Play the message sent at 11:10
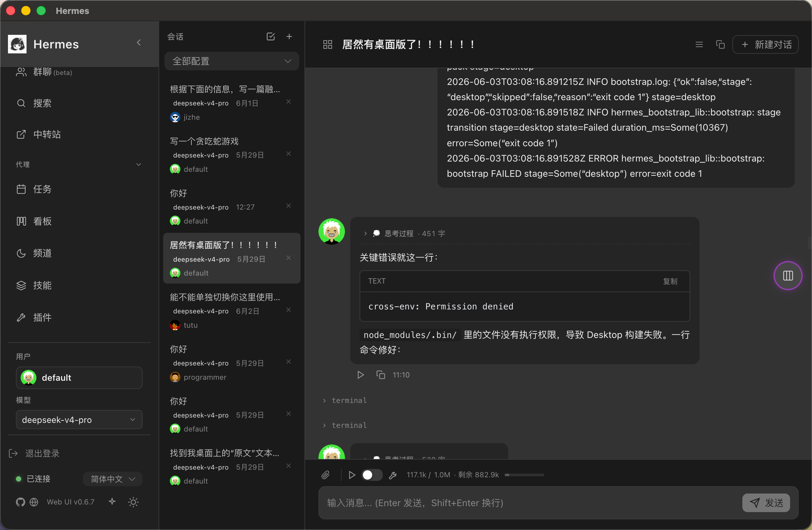 click(360, 375)
